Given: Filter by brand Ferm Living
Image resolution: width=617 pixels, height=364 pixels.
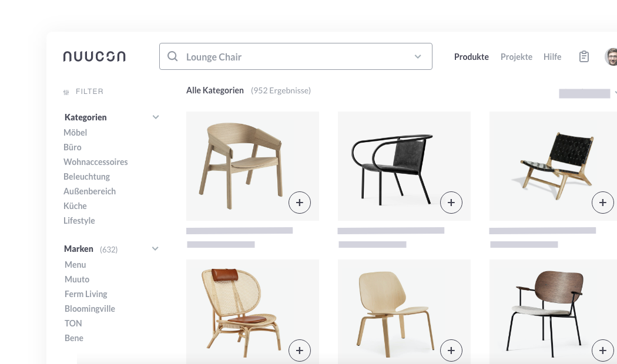Looking at the screenshot, I should [x=86, y=294].
